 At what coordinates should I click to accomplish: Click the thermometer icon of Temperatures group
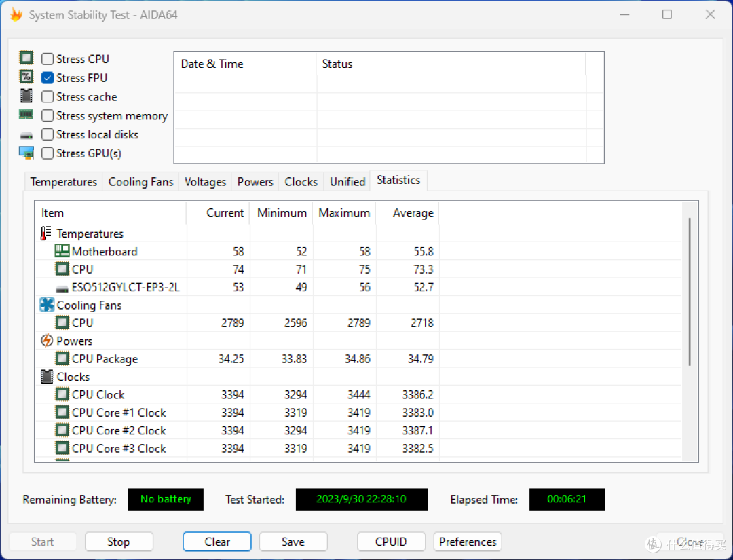tap(46, 234)
